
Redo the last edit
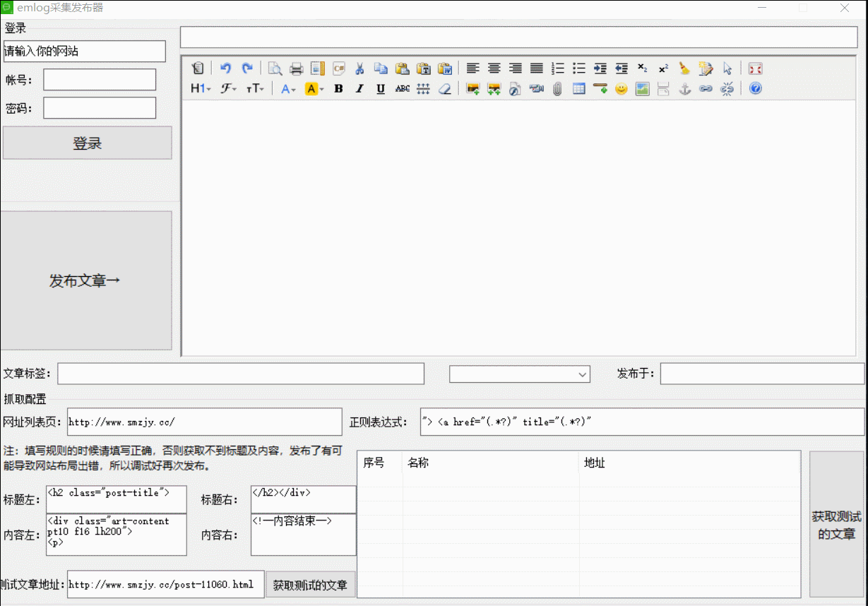click(247, 69)
